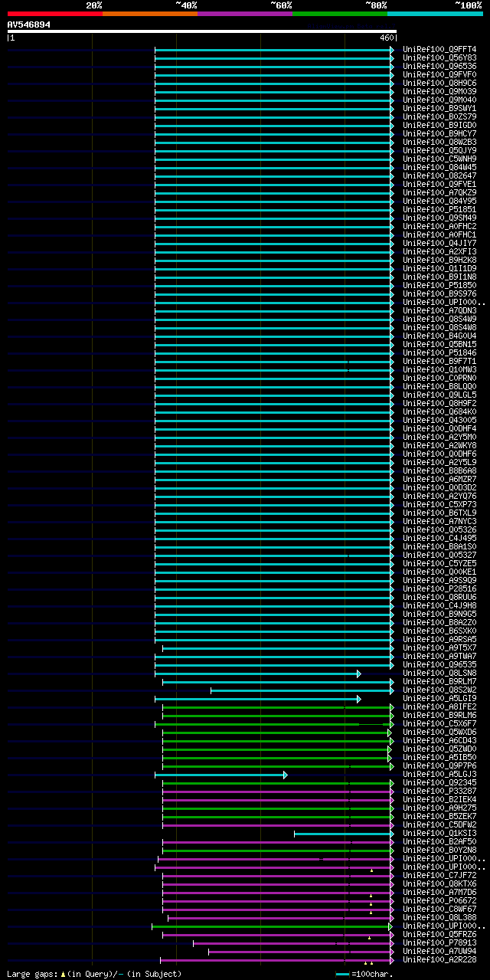Image resolution: width=490 pixels, height=980 pixels.
Task: Open hit UniRef100_A6MZR7
Action: 439,479
